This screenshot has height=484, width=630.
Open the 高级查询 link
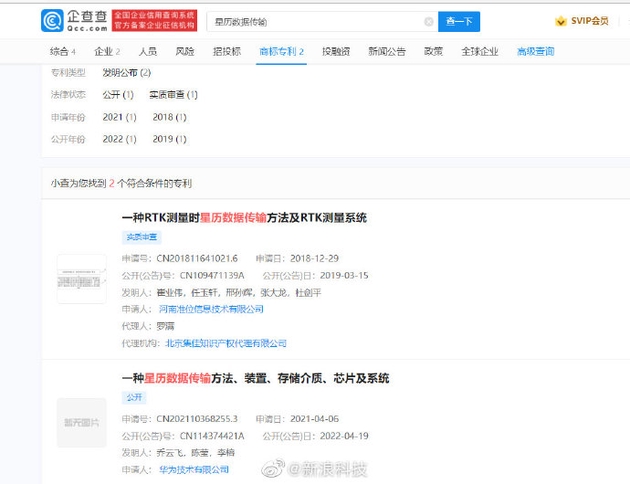[536, 51]
